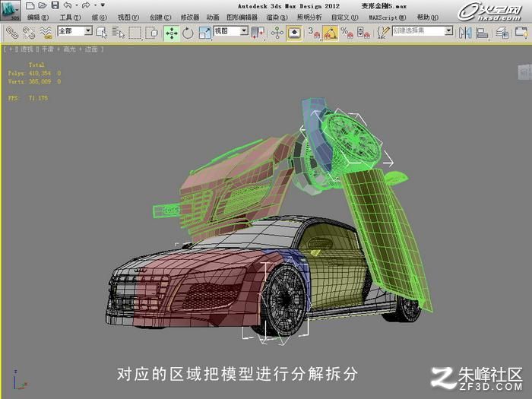Open the 渲染(R) menu

click(x=277, y=17)
